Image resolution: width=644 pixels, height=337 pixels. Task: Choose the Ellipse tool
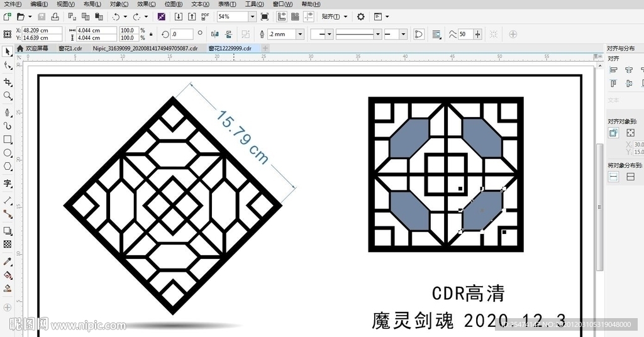pos(8,153)
